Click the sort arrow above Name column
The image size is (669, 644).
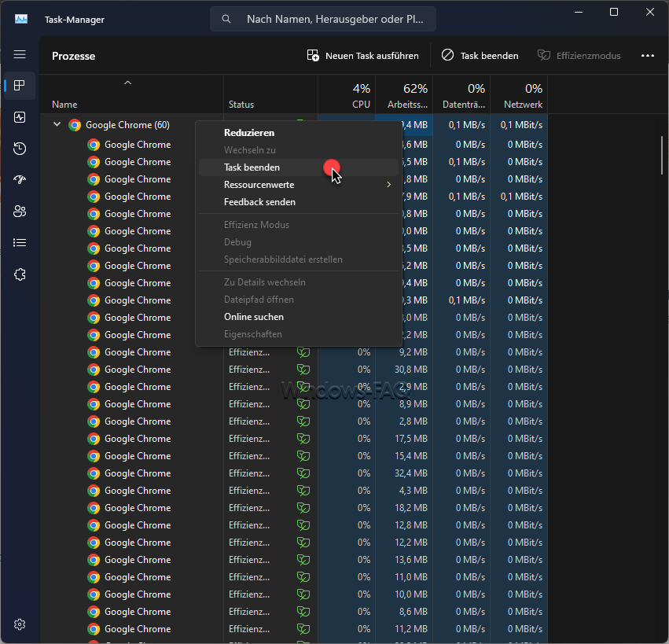(127, 83)
